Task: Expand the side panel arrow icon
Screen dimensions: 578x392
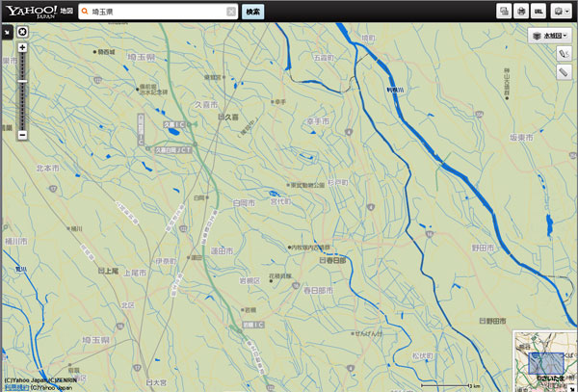Action: 7,31
